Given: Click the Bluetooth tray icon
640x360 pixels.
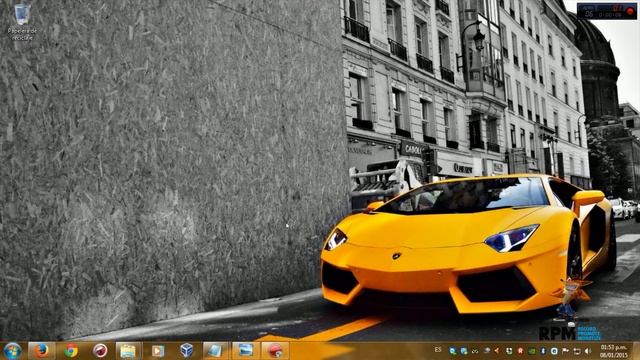Looking at the screenshot, I should click(543, 351).
